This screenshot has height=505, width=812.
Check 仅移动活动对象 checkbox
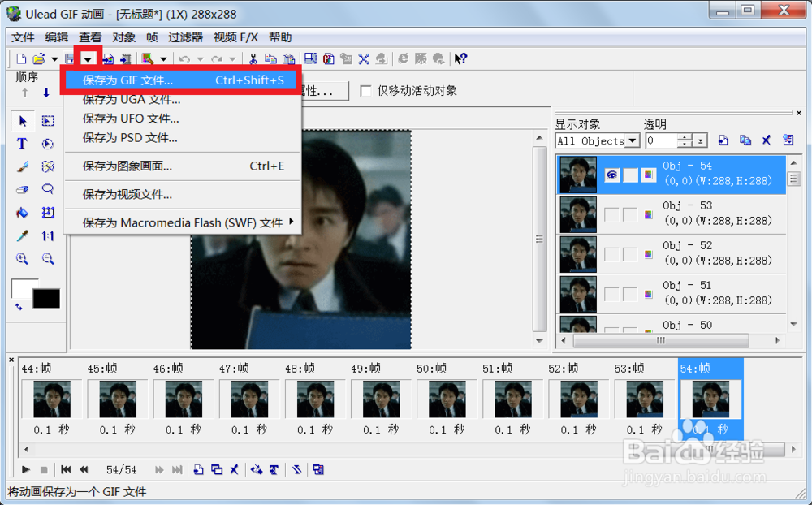pos(365,91)
